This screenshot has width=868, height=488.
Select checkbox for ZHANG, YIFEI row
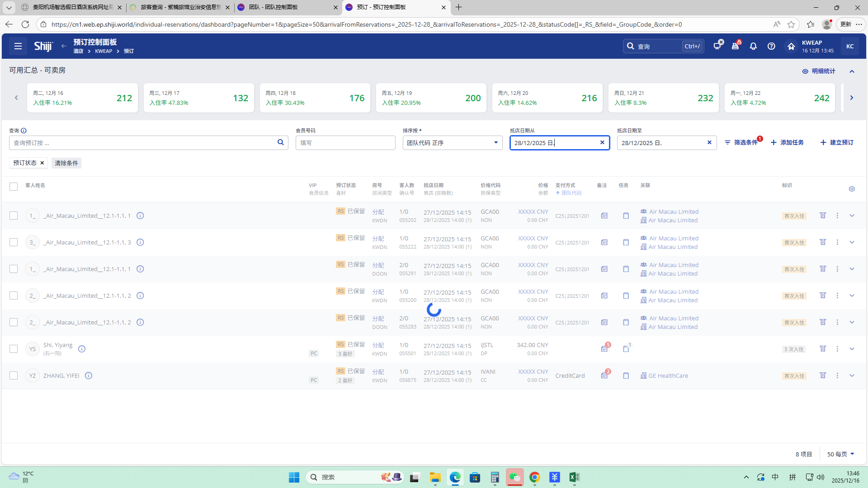14,375
